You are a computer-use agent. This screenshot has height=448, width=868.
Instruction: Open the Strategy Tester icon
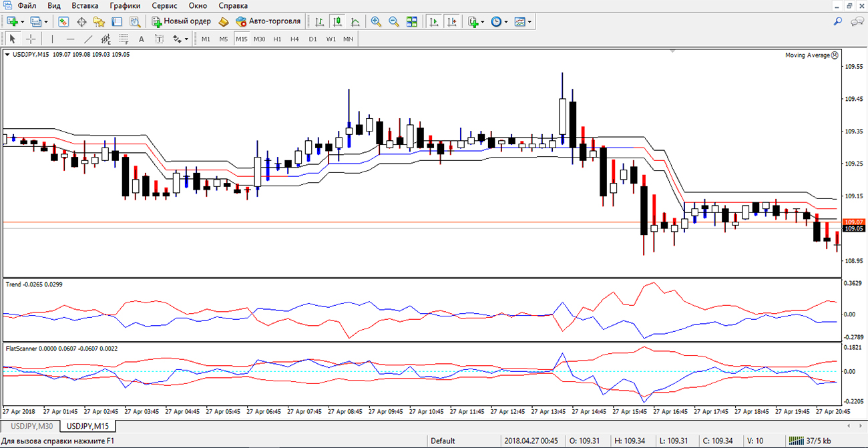coord(134,21)
